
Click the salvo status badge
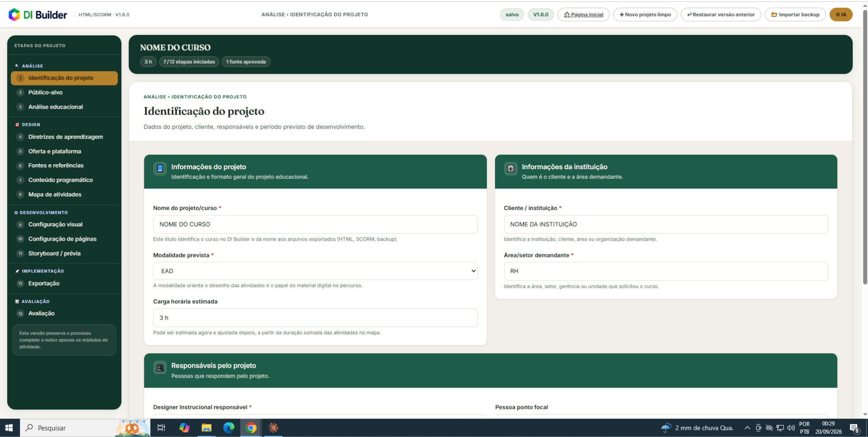pyautogui.click(x=512, y=14)
